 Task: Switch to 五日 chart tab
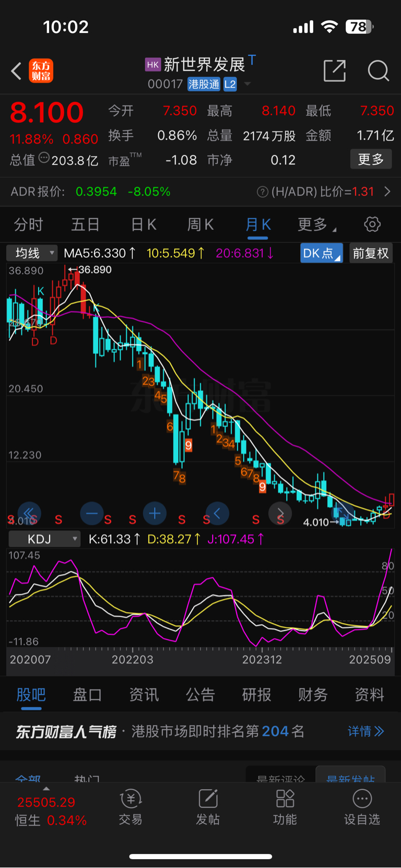click(x=86, y=224)
